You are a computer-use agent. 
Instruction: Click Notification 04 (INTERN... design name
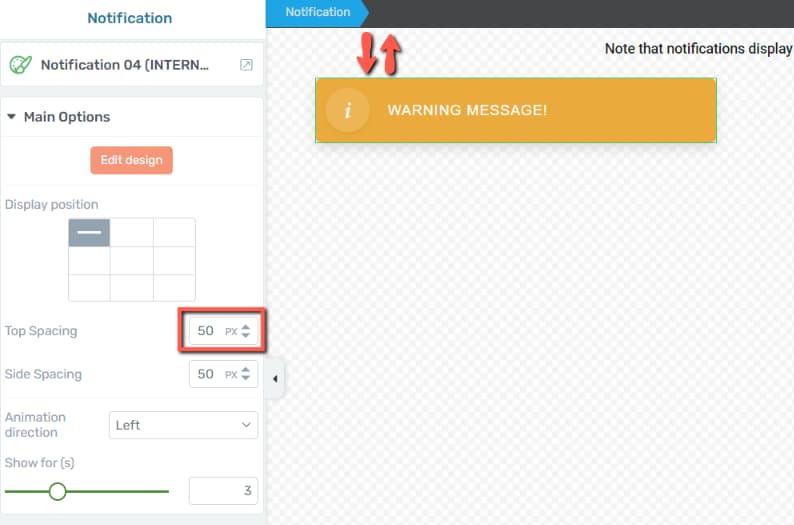125,65
